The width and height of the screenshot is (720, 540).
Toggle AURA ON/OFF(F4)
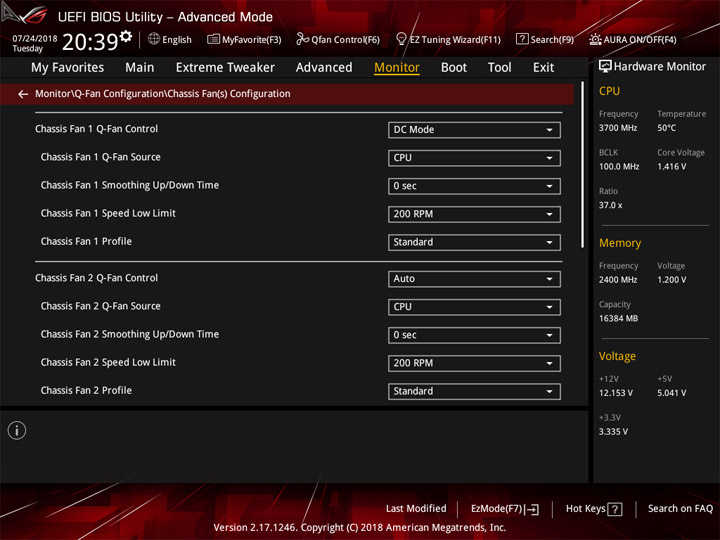pos(633,39)
